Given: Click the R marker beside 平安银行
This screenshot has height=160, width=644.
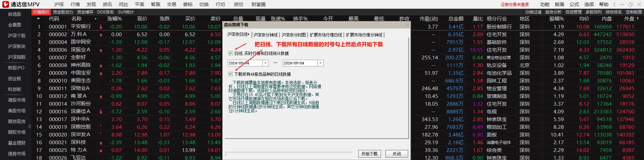Looking at the screenshot, I should click(101, 27).
